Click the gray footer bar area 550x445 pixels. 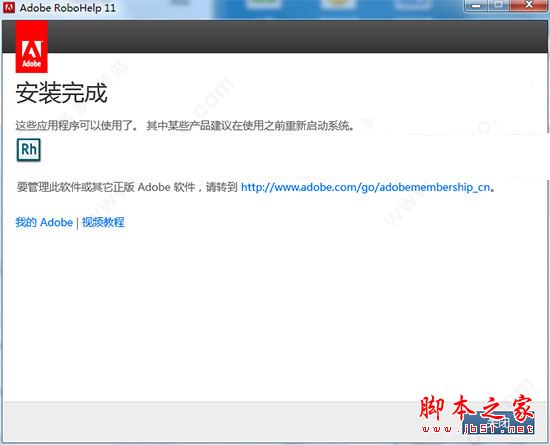tap(275, 422)
